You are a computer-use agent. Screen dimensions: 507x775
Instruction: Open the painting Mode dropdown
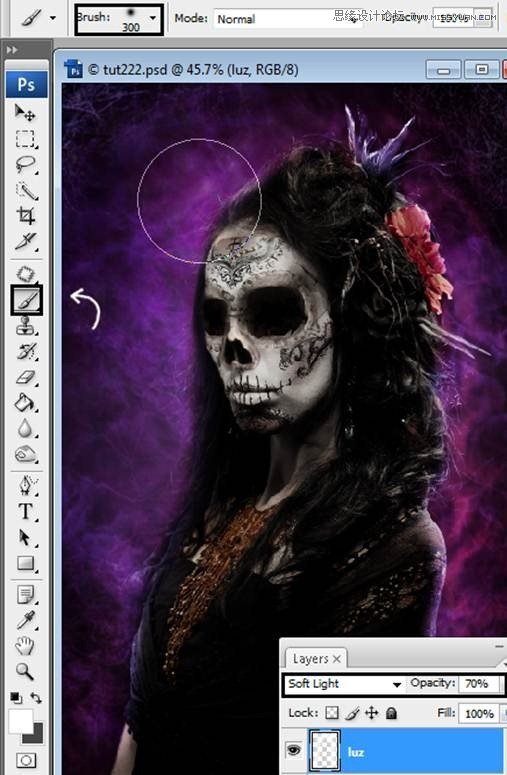[288, 19]
